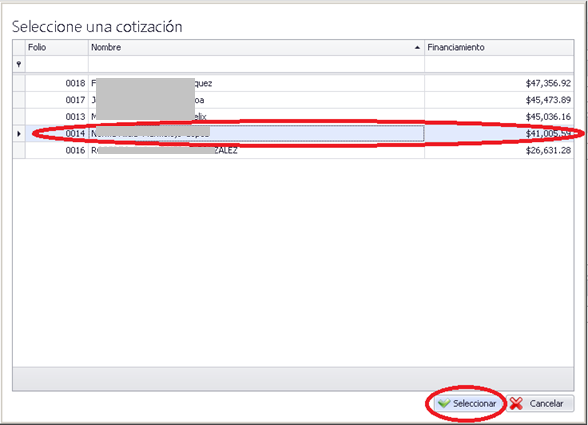The width and height of the screenshot is (588, 425).
Task: Select the row with folio 0013
Action: click(x=299, y=117)
